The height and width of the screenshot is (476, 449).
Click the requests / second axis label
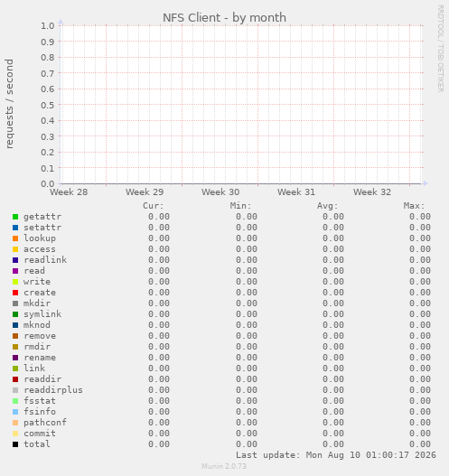click(9, 104)
